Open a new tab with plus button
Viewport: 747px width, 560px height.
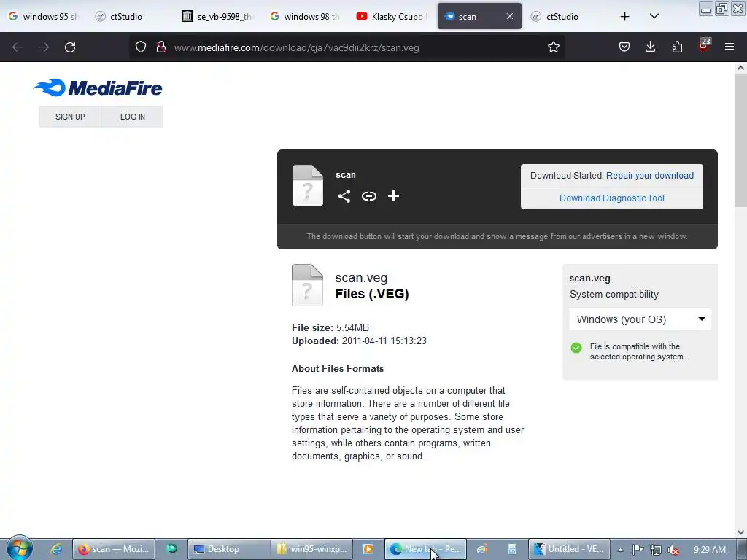tap(624, 17)
